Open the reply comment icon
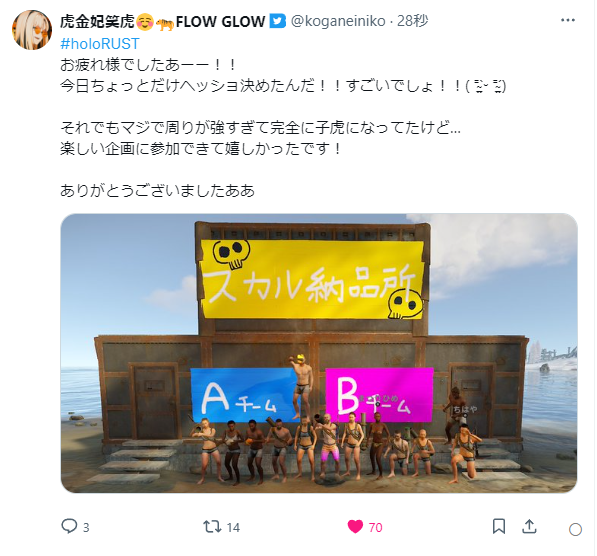This screenshot has height=556, width=597. (x=69, y=526)
